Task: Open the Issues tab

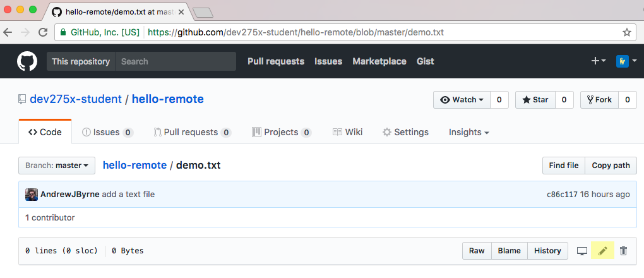Action: click(107, 132)
